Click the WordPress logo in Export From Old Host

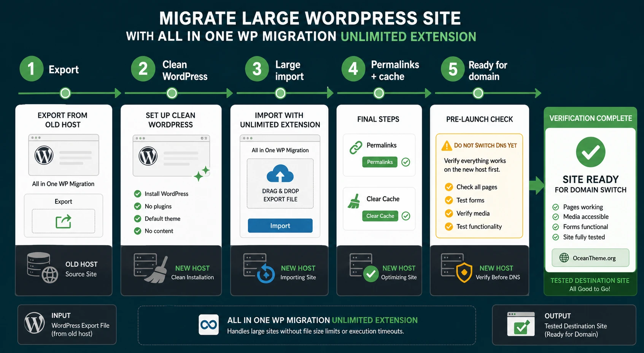(44, 155)
